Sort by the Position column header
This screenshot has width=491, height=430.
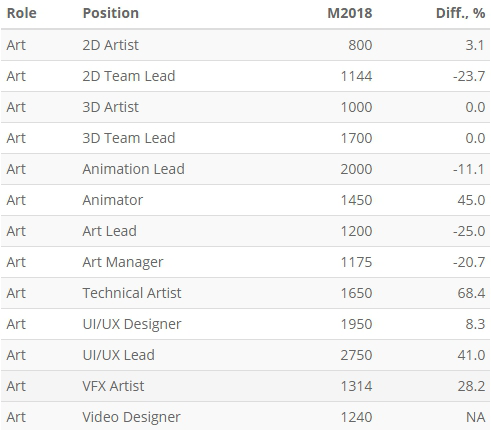coord(111,13)
